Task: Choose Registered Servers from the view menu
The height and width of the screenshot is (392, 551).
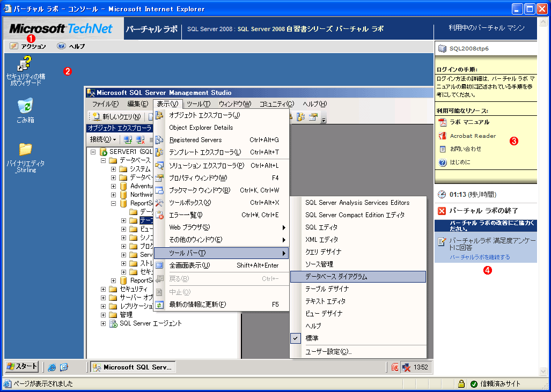Action: tap(222, 140)
